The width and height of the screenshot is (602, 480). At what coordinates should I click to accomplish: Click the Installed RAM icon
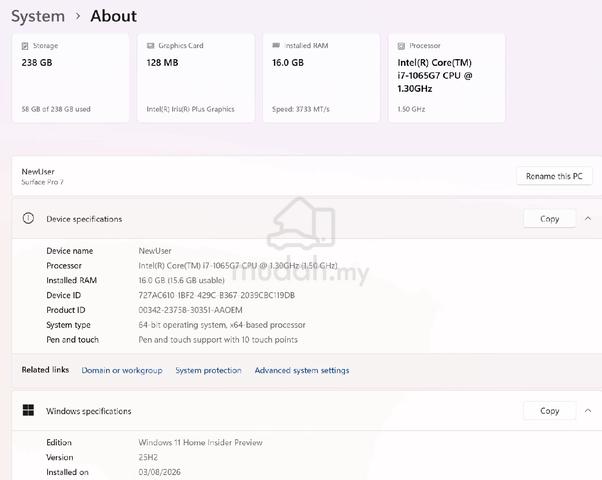coord(276,45)
